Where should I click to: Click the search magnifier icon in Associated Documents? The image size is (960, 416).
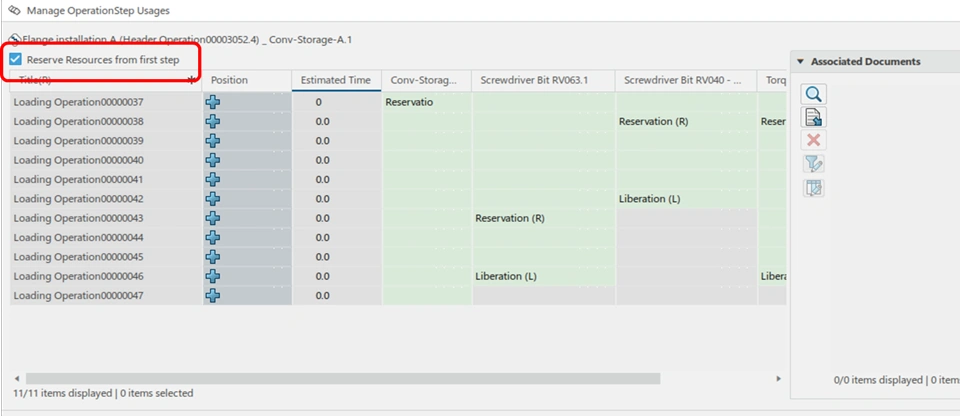tap(814, 94)
